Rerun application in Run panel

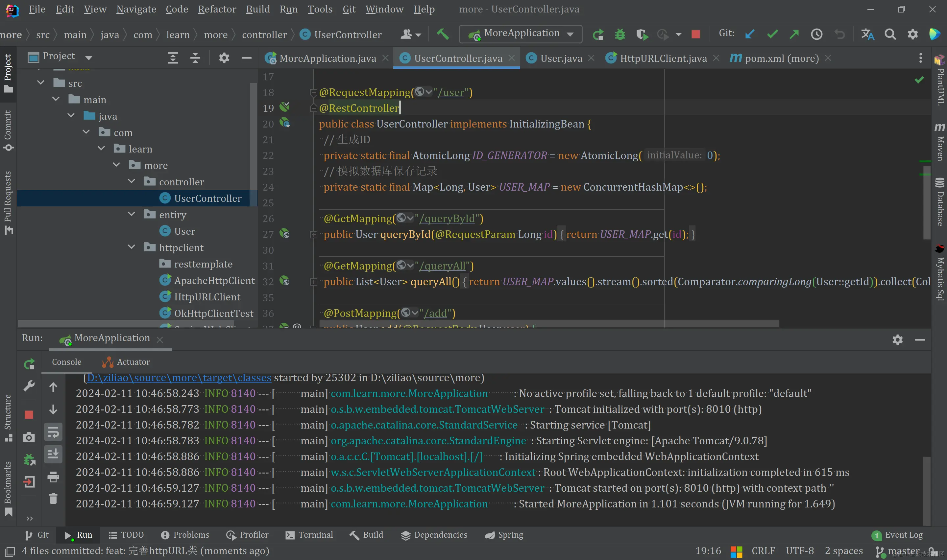pyautogui.click(x=29, y=364)
